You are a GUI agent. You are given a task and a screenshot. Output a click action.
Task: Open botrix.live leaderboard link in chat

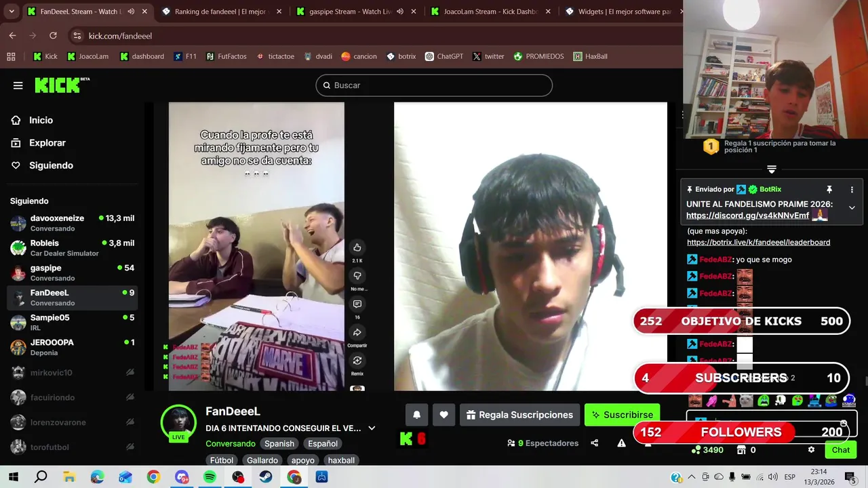click(758, 242)
